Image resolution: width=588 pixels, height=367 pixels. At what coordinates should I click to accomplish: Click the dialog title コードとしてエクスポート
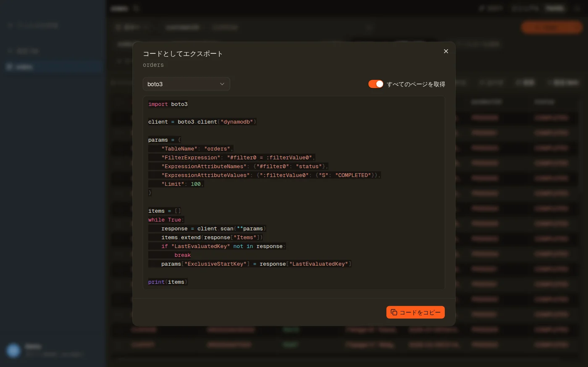click(x=183, y=54)
